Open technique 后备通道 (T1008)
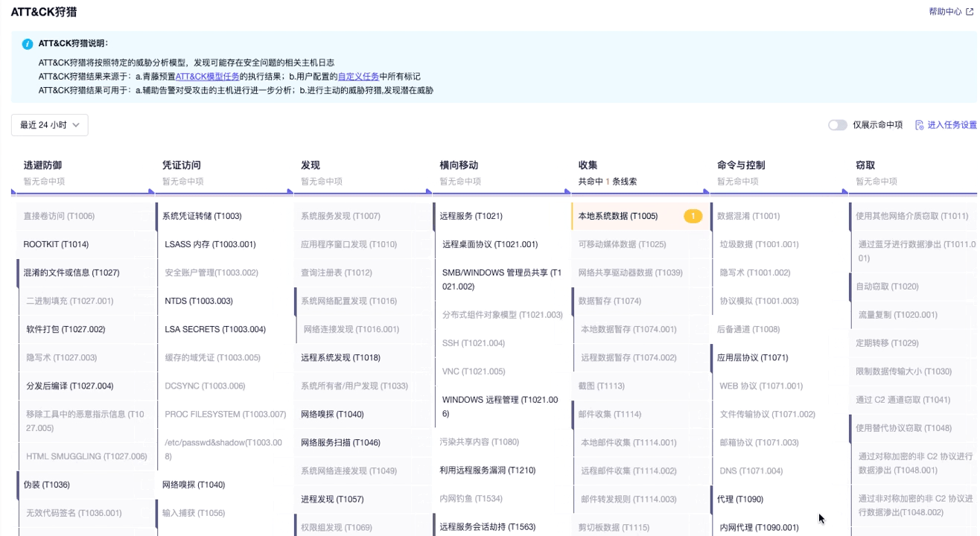The image size is (980, 536). pos(748,330)
